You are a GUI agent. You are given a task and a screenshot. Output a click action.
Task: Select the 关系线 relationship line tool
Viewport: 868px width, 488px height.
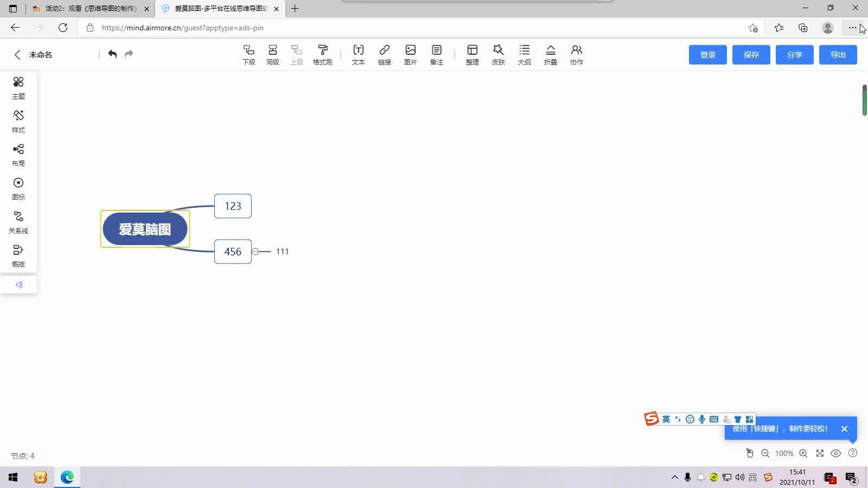18,222
